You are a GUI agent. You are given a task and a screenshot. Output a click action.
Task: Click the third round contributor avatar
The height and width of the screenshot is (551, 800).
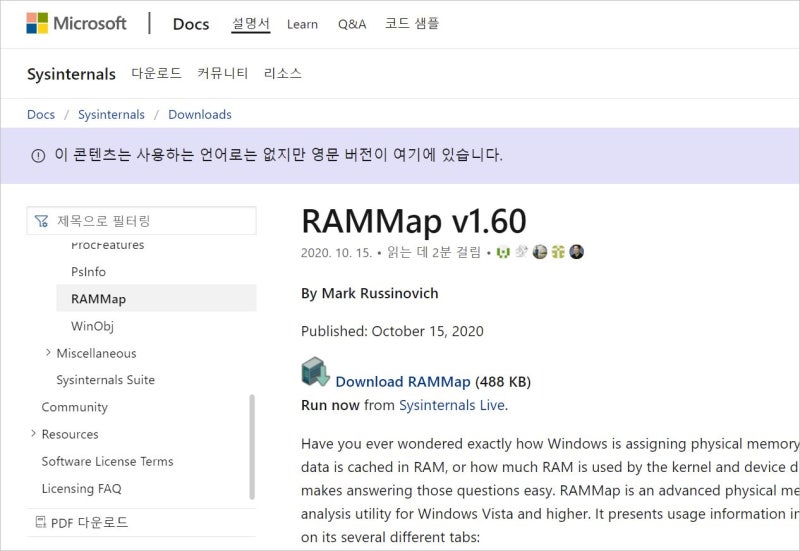coord(540,252)
